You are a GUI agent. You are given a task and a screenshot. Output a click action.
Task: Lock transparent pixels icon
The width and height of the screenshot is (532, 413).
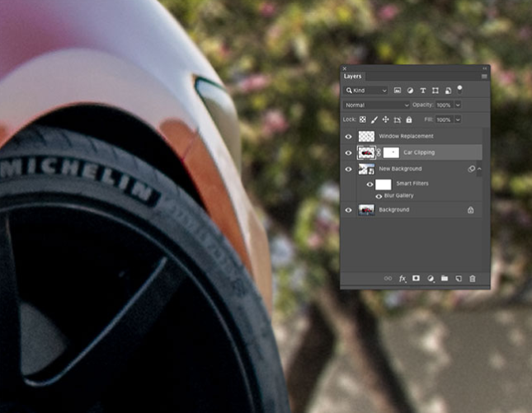tap(363, 120)
